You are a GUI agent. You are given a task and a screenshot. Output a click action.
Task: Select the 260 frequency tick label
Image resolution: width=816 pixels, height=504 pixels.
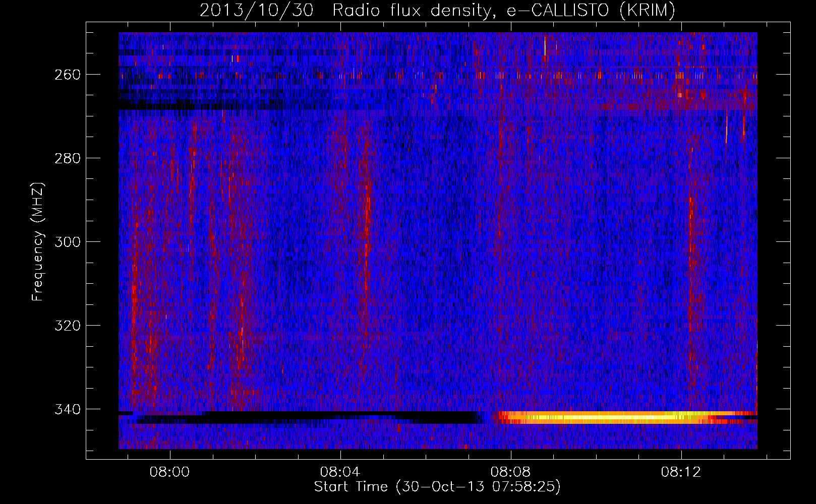(x=67, y=75)
